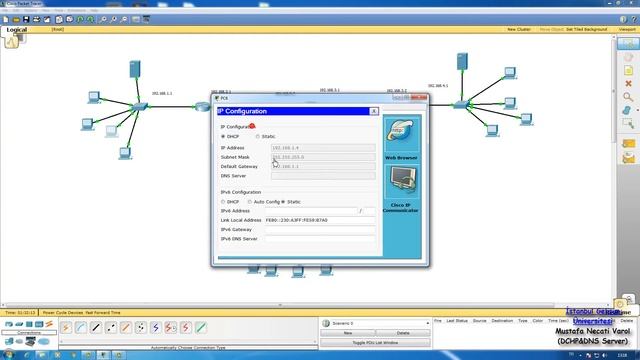
Task: Click the Viewport button
Action: tap(627, 29)
